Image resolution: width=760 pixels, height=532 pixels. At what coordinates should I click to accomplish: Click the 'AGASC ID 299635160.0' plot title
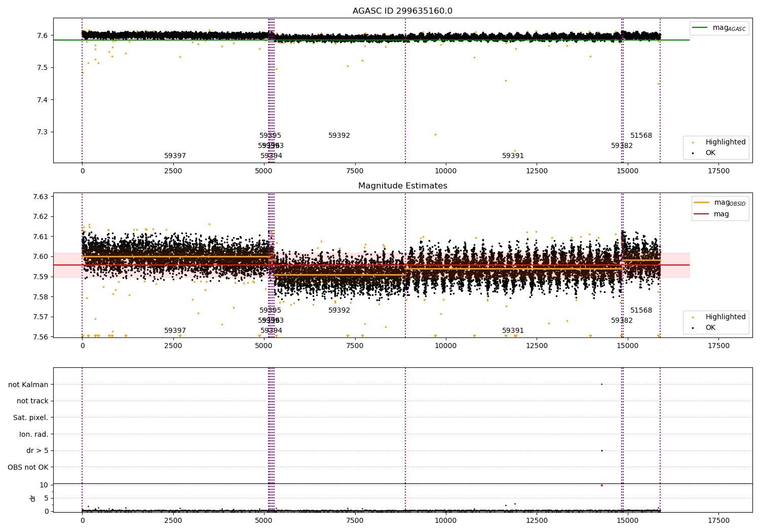(402, 11)
